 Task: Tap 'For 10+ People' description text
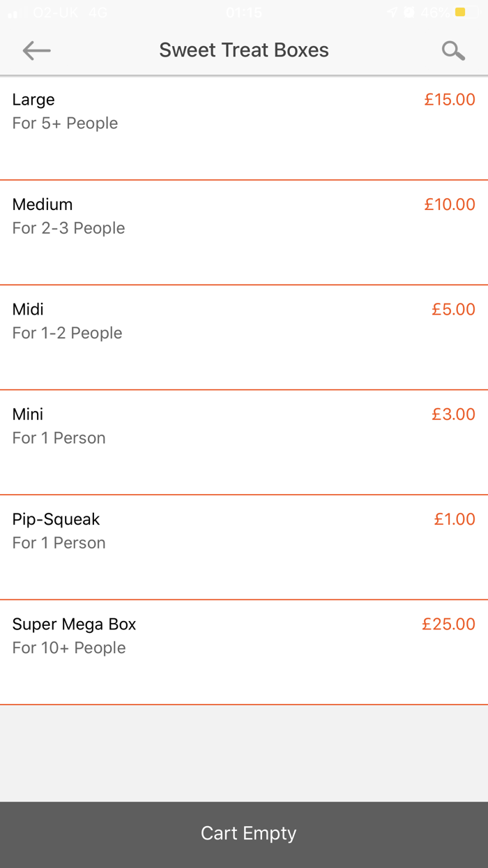click(69, 648)
